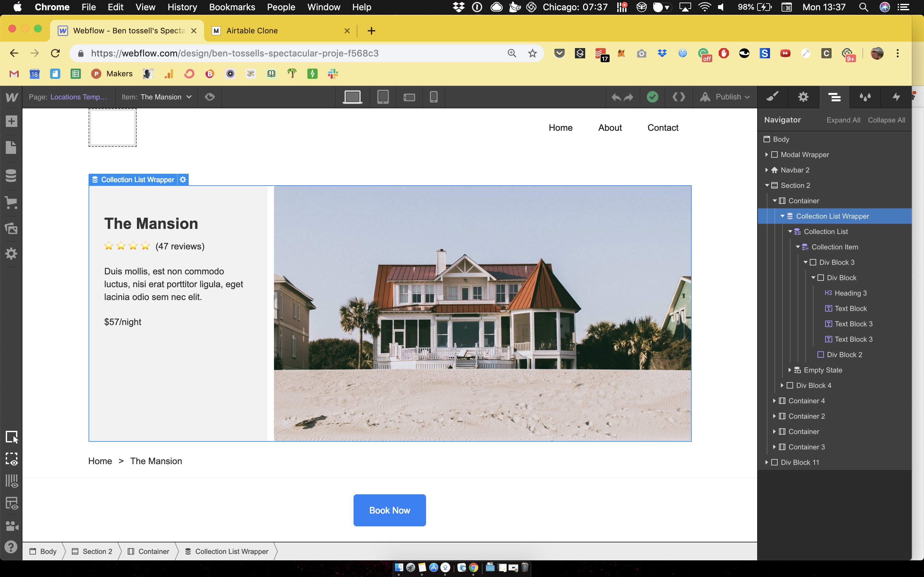Collapse the Section 2 tree node
Image resolution: width=924 pixels, height=577 pixels.
coord(767,186)
